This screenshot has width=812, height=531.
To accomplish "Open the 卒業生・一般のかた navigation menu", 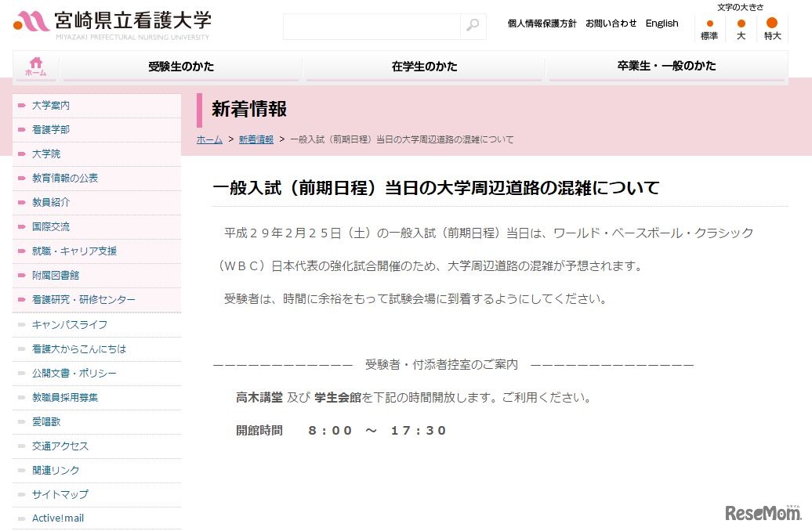I will [668, 67].
